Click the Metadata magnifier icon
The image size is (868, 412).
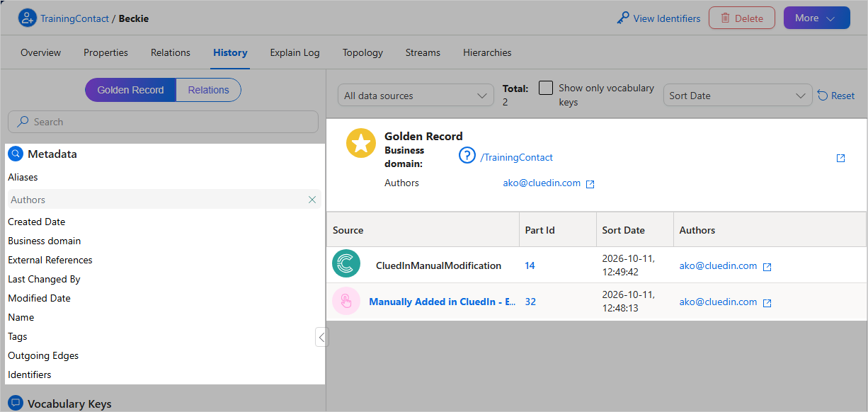click(x=16, y=154)
